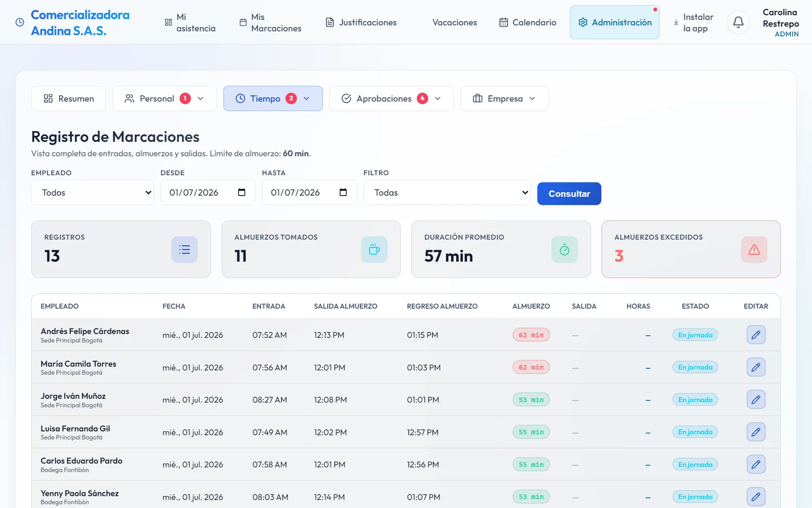This screenshot has width=812, height=508.
Task: Expand the Personal tab chevron
Action: 200,99
